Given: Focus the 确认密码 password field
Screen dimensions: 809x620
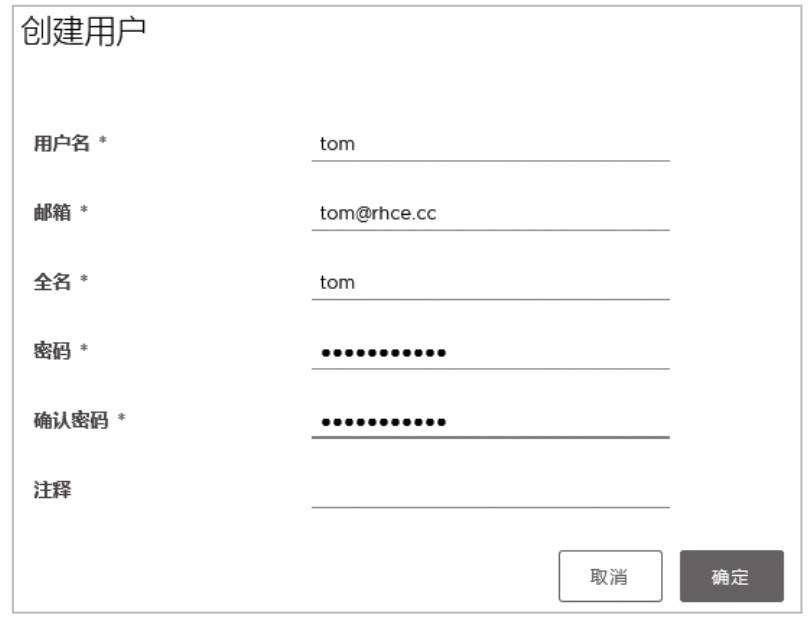Looking at the screenshot, I should [490, 421].
